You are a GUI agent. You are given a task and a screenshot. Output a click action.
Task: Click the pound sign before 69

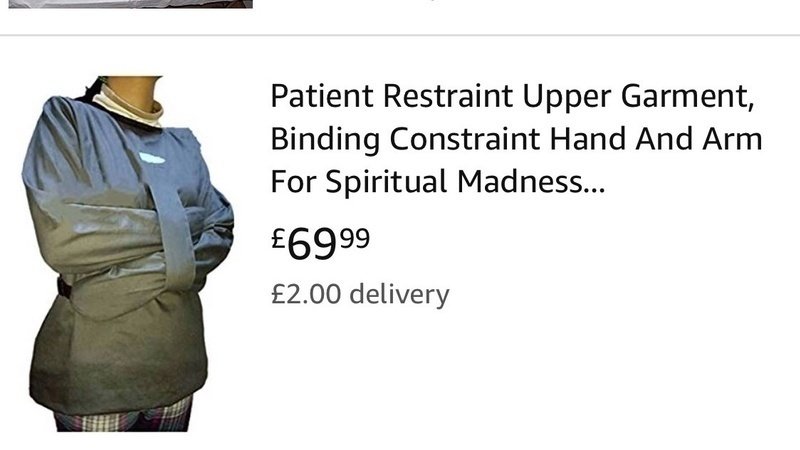point(278,238)
